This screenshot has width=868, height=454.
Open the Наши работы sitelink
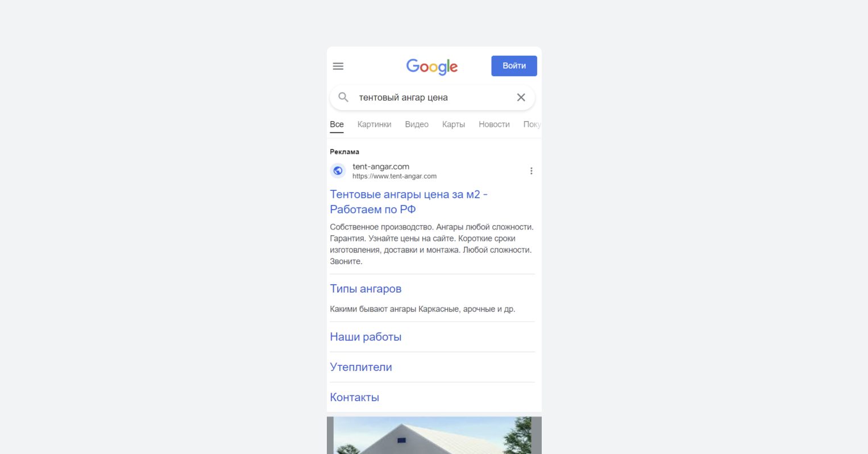(366, 337)
